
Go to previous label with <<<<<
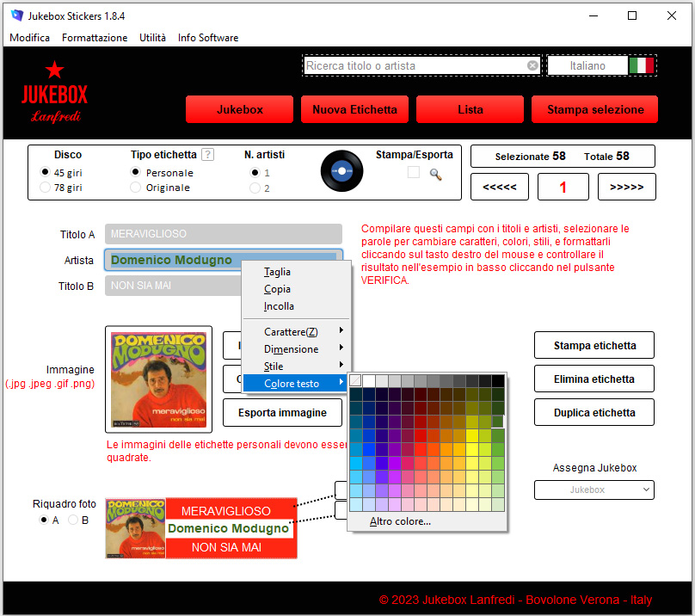click(x=500, y=187)
